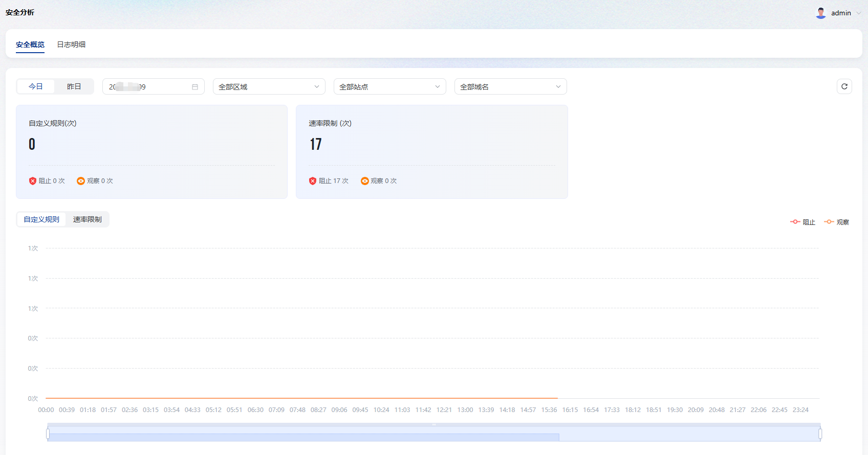This screenshot has height=455, width=868.
Task: Open the 全部域名 dropdown
Action: click(x=510, y=87)
